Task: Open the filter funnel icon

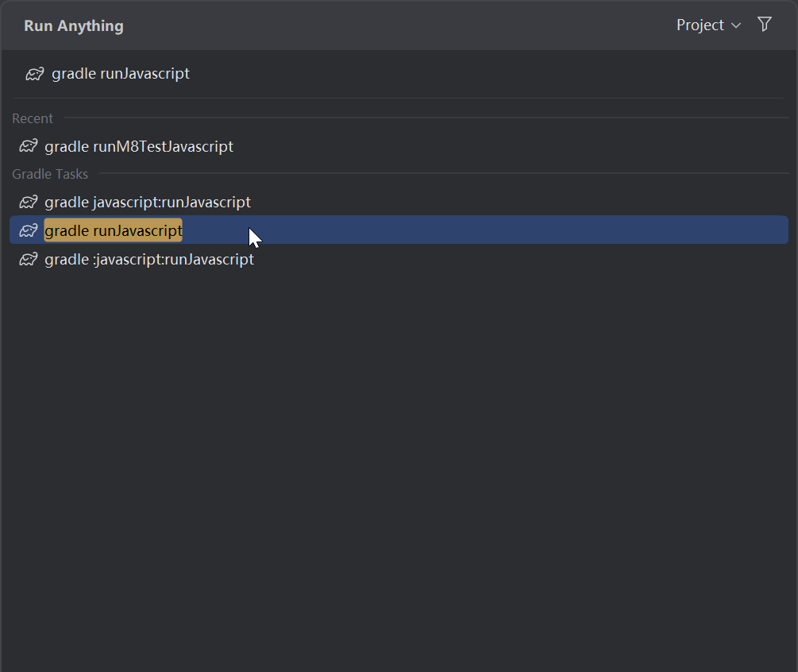Action: [765, 25]
